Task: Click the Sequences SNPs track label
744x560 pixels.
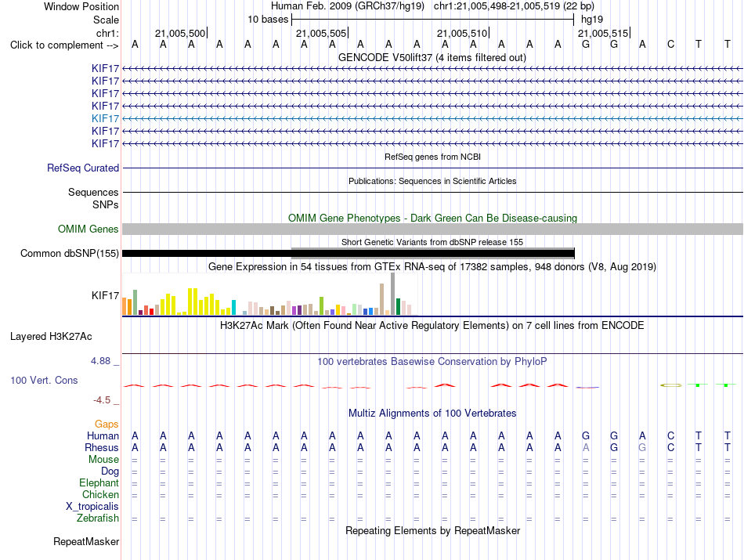Action: pyautogui.click(x=93, y=198)
